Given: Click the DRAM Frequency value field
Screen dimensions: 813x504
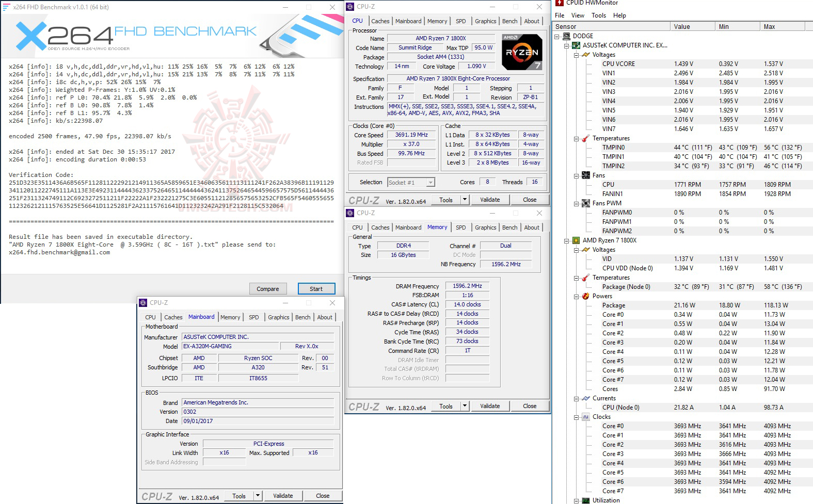Looking at the screenshot, I should [467, 286].
